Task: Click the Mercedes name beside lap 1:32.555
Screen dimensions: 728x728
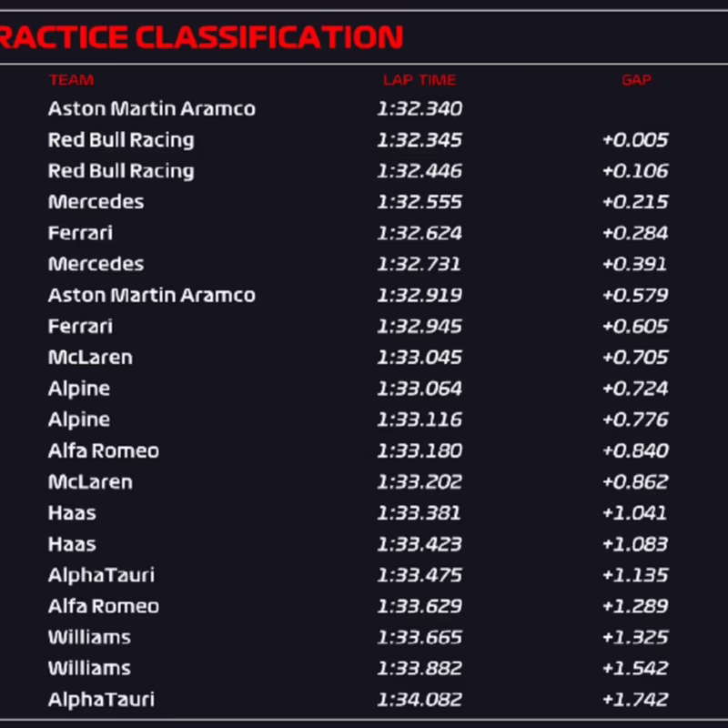Action: tap(96, 202)
